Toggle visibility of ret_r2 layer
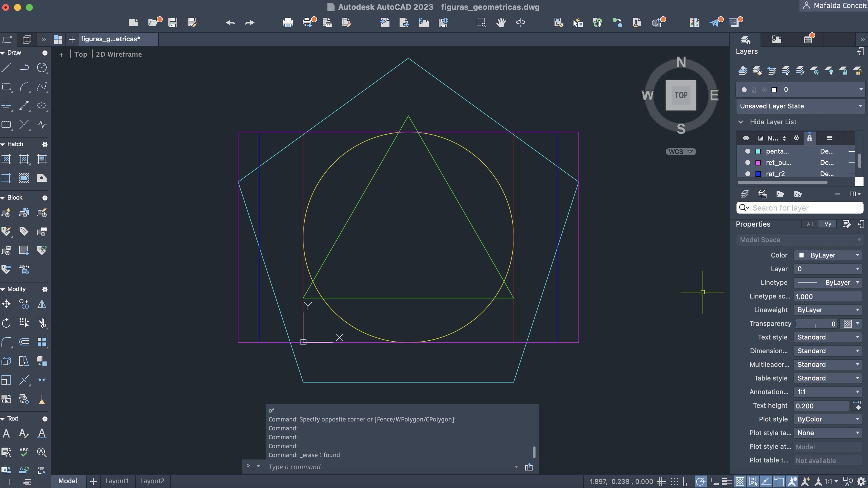868x488 pixels. [748, 174]
